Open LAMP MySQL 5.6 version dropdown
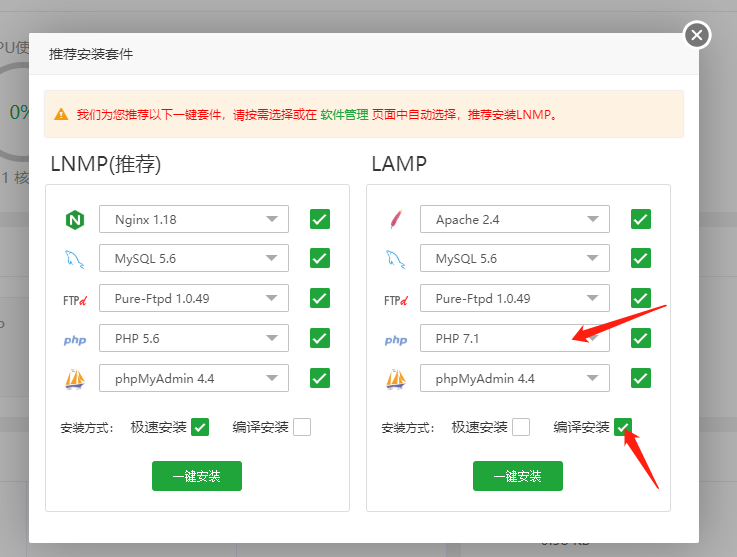 tap(515, 258)
